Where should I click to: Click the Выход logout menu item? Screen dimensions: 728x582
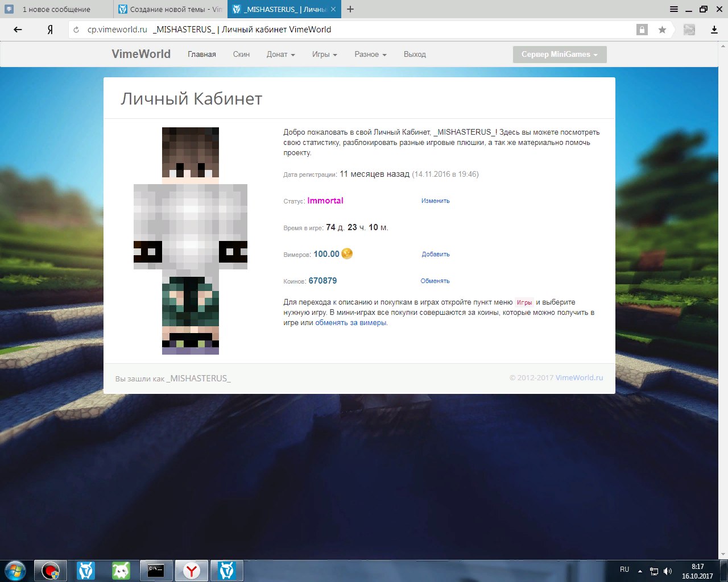(x=415, y=55)
